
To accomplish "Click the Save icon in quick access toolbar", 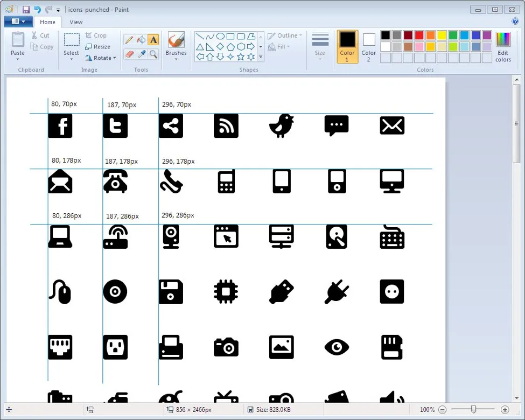I will (26, 10).
